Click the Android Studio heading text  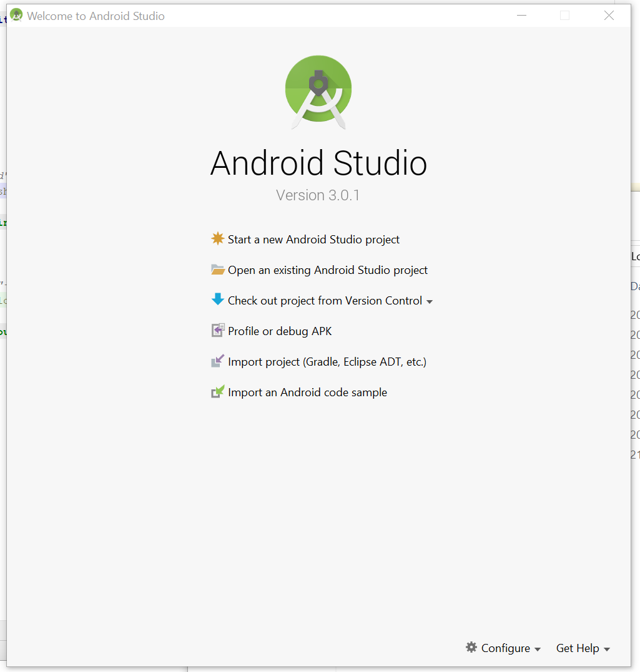[x=318, y=163]
